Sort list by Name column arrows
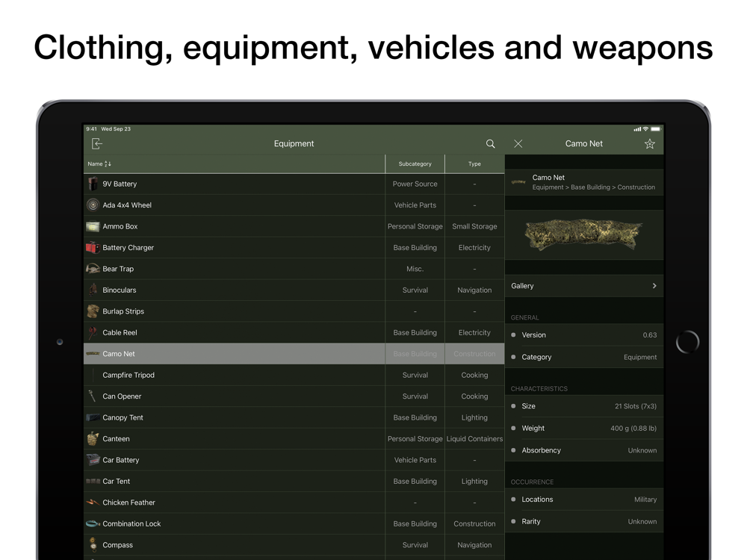 (x=108, y=164)
